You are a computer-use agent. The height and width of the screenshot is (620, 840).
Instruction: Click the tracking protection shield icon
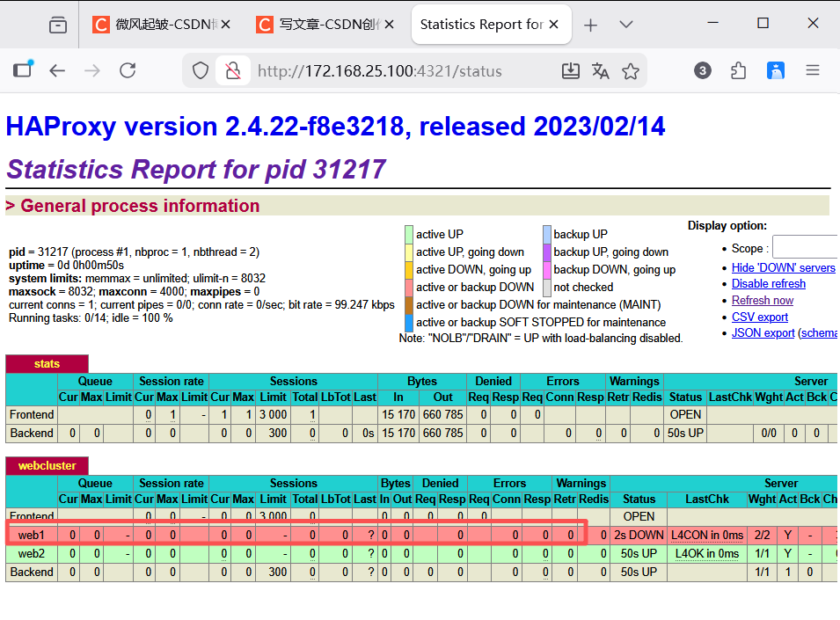201,70
